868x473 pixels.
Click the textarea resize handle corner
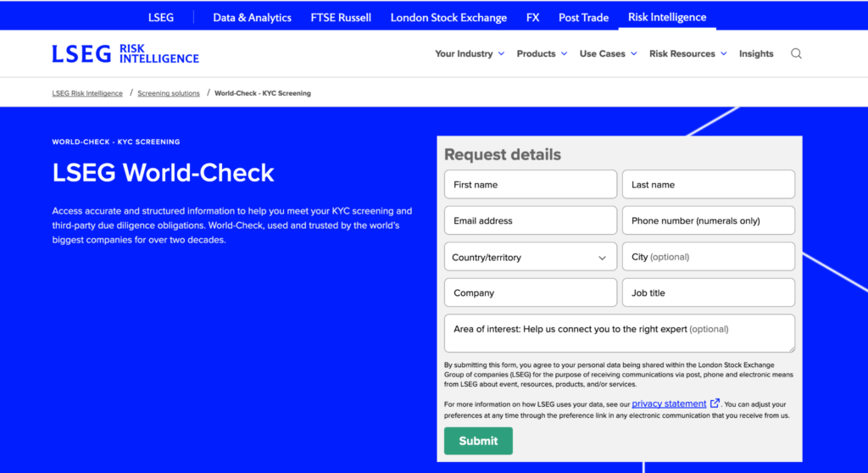(x=792, y=349)
